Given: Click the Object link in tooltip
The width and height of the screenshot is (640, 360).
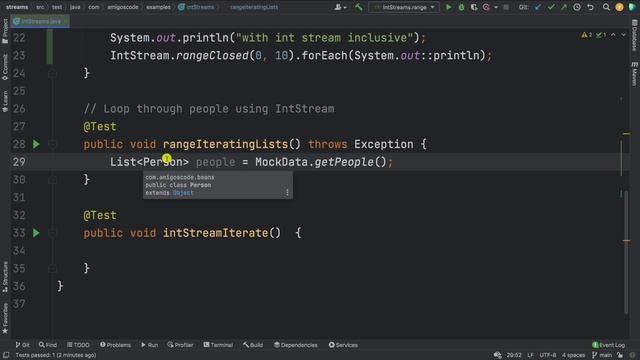Looking at the screenshot, I should 183,193.
